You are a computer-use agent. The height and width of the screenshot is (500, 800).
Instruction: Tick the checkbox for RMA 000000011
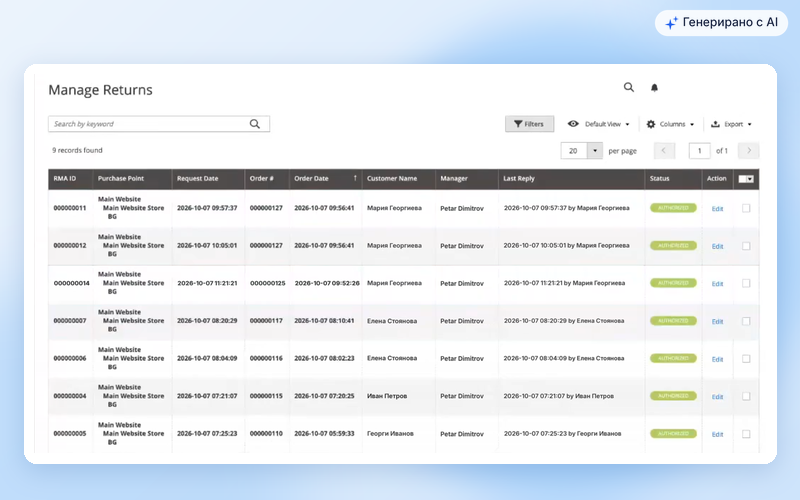pyautogui.click(x=746, y=208)
